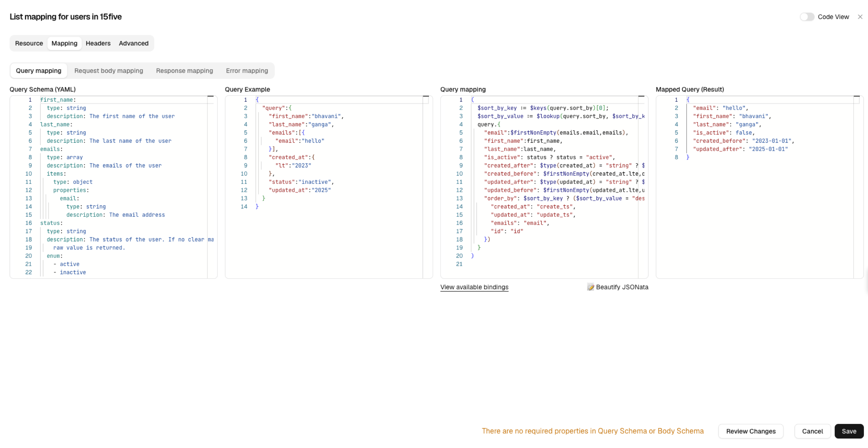Click the Query Schema editor minimap scrollbar
The height and width of the screenshot is (448, 868).
pos(211,187)
